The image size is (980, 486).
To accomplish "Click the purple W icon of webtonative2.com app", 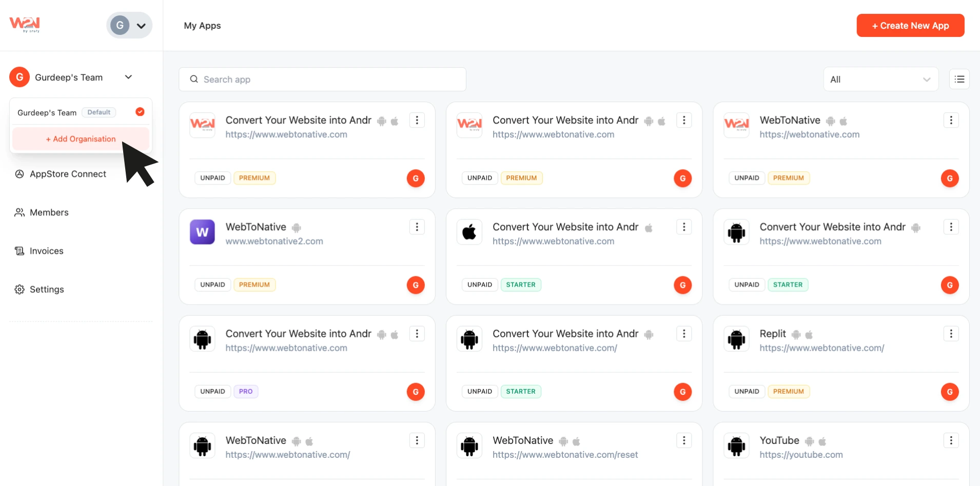I will (202, 232).
